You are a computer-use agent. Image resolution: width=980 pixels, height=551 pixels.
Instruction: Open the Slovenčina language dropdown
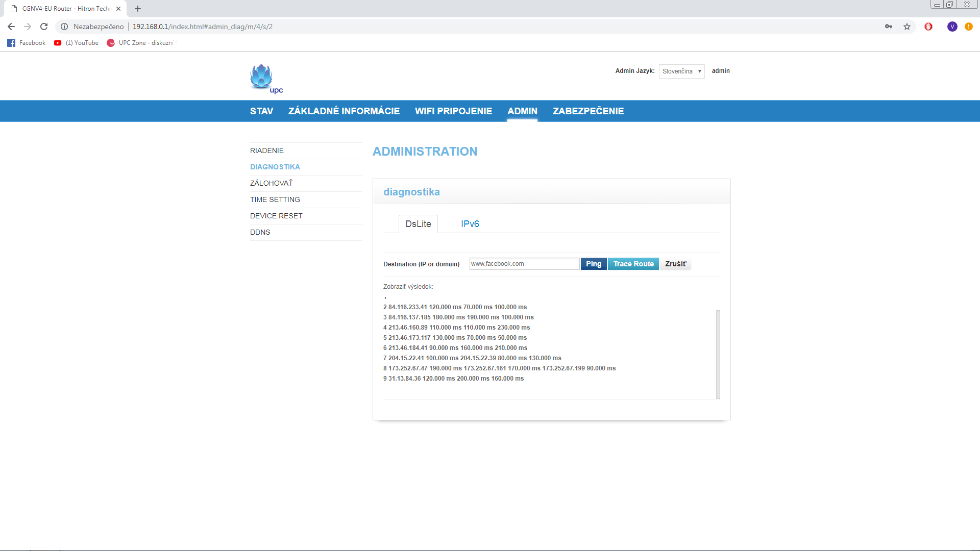(x=681, y=71)
